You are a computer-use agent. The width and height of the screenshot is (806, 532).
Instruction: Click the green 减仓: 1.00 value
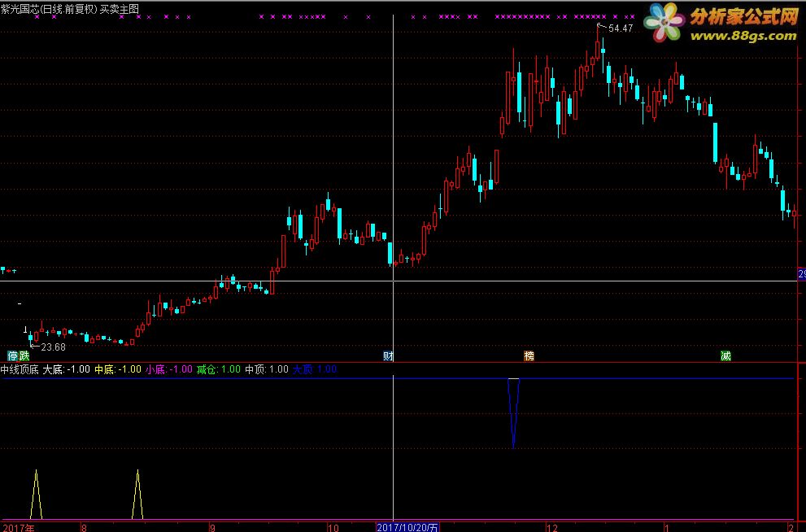coord(219,369)
